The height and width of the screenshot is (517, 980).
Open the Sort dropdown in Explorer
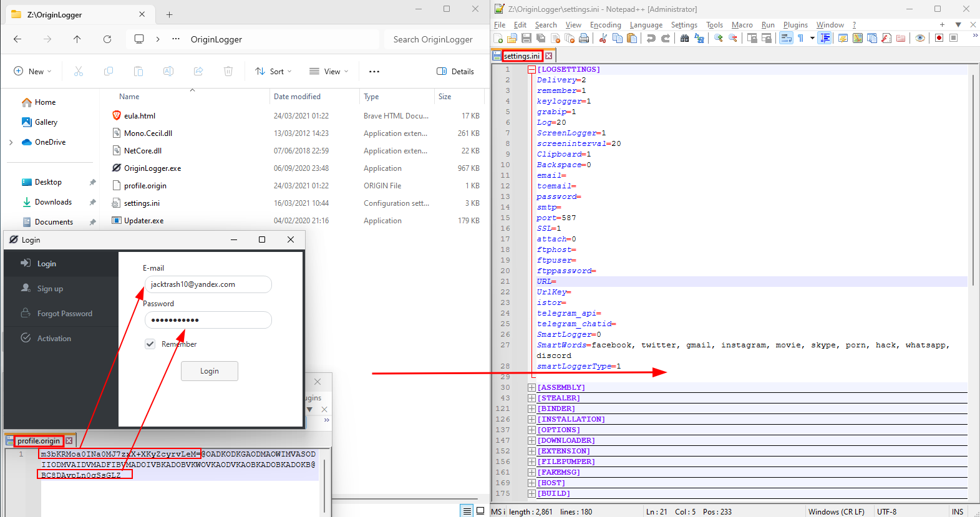click(x=273, y=71)
